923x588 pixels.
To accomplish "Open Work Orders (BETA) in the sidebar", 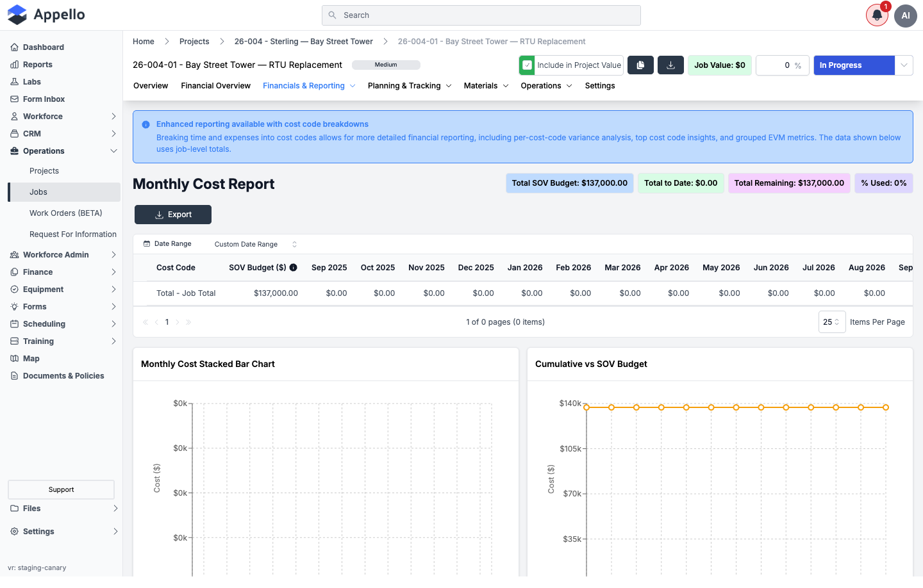I will (x=66, y=213).
